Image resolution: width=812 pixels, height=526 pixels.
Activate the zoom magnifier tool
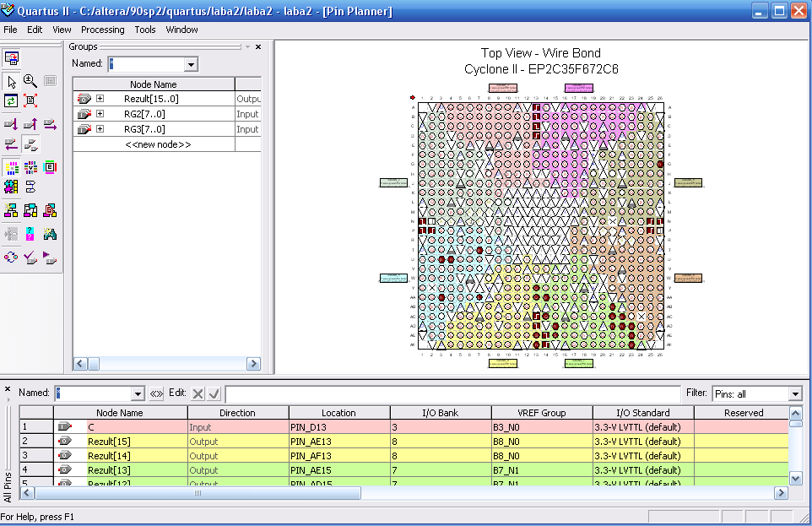30,81
